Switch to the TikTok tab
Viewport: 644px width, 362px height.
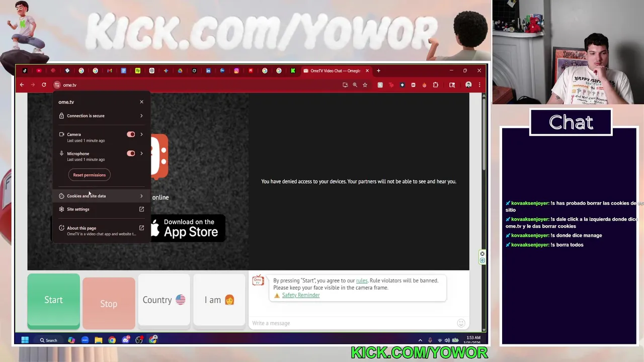point(25,71)
